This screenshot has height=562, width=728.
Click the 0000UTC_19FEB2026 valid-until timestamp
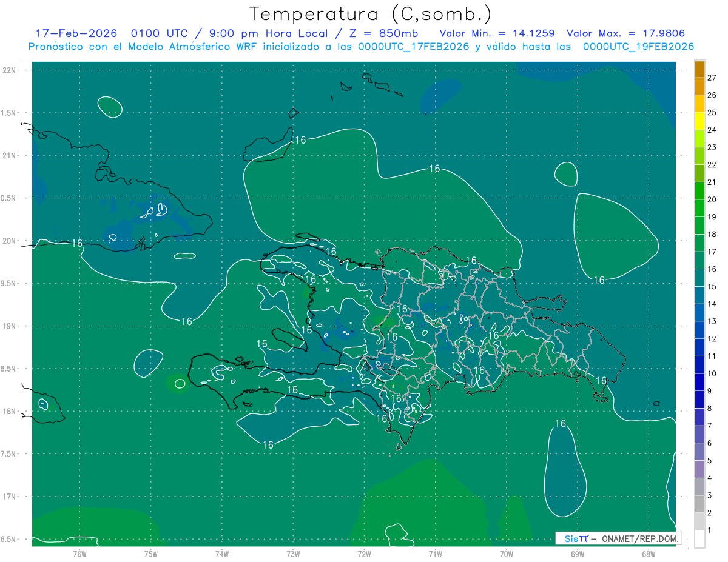638,47
